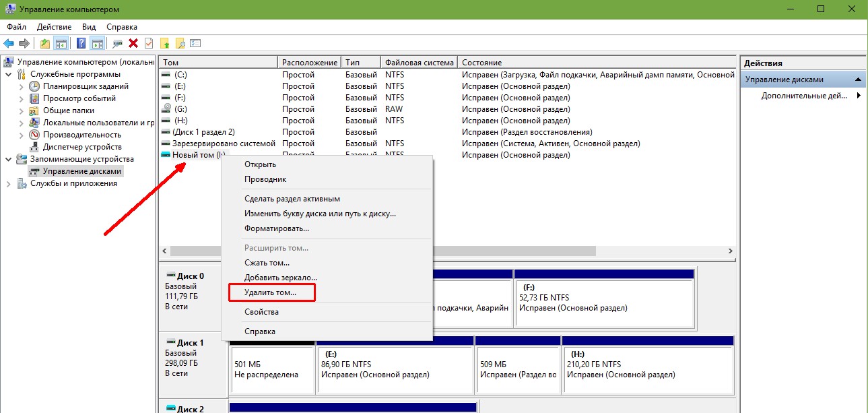The height and width of the screenshot is (413, 868).
Task: Click the Локальные пользователи users icon
Action: point(34,123)
